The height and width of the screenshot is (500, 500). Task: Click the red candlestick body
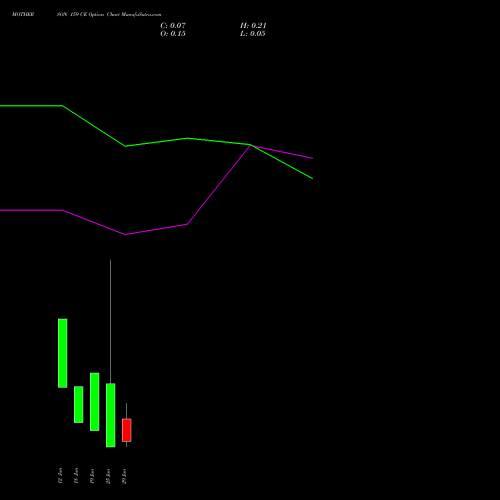tap(127, 430)
